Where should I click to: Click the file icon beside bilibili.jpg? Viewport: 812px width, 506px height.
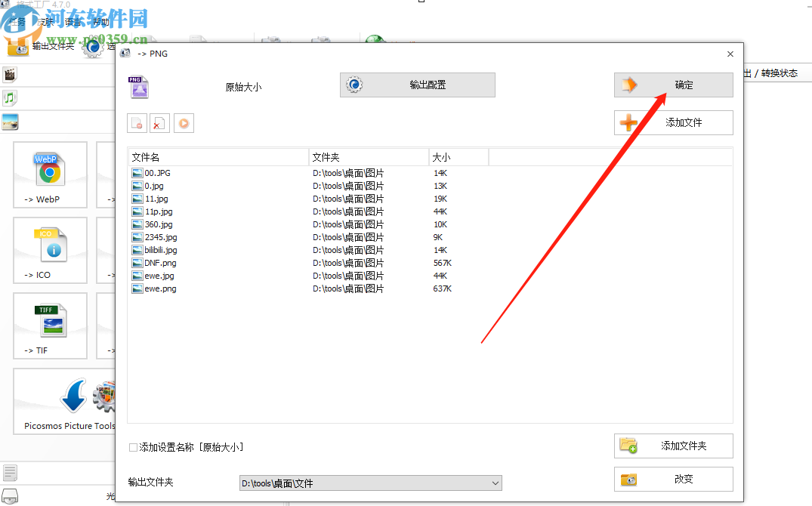pyautogui.click(x=137, y=250)
